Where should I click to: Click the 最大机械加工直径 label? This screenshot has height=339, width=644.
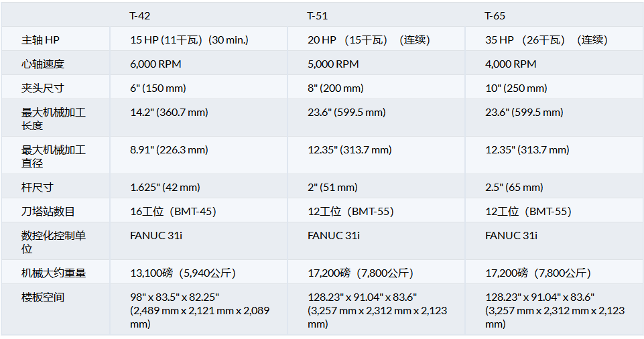(x=54, y=156)
